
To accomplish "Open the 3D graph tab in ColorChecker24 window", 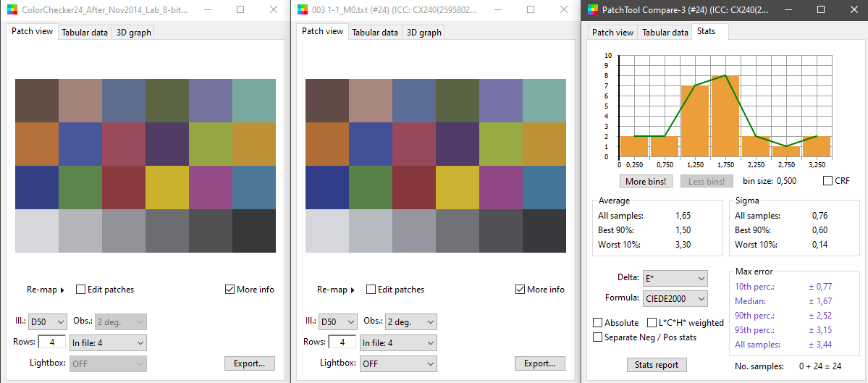I will [x=133, y=33].
